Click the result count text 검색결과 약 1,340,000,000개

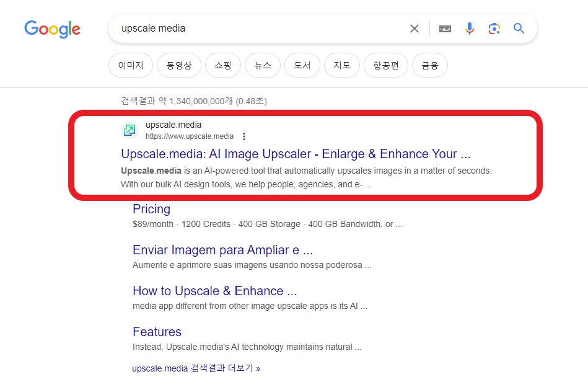pyautogui.click(x=194, y=101)
